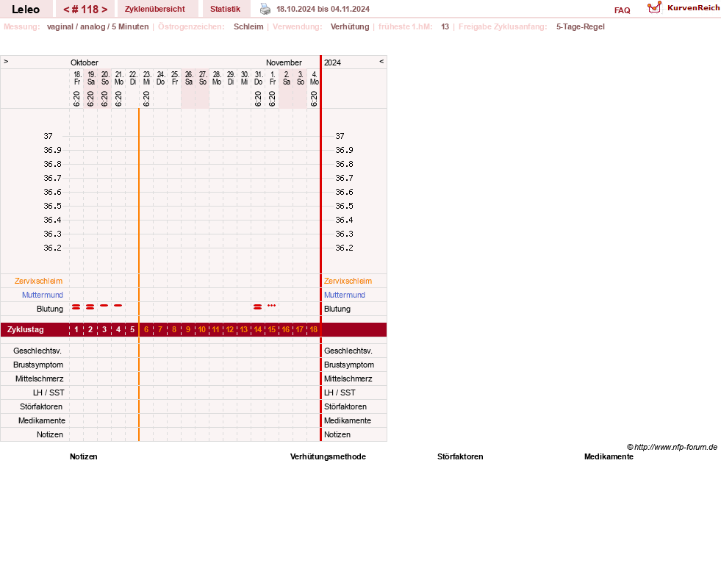Click the single-dash bleeding mark on cycle day 3
This screenshot has height=588, width=721.
point(104,305)
